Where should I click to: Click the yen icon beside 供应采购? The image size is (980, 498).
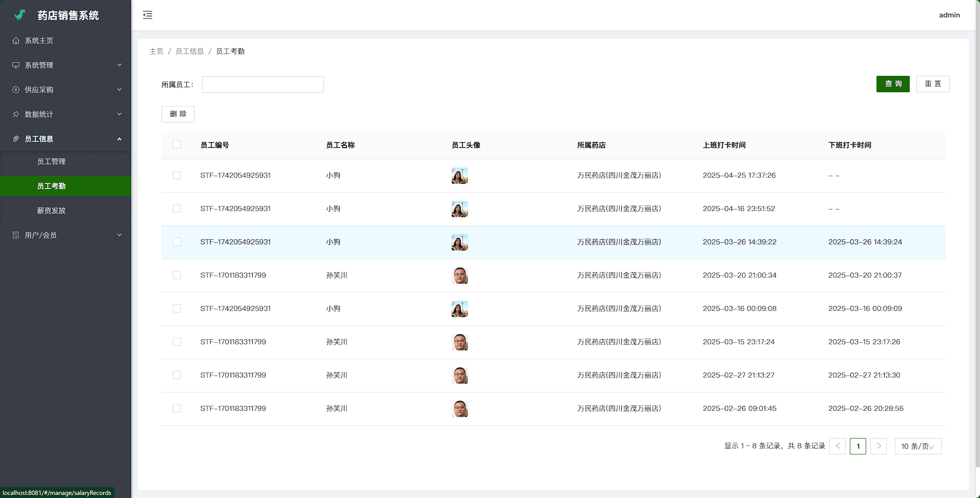click(x=16, y=90)
